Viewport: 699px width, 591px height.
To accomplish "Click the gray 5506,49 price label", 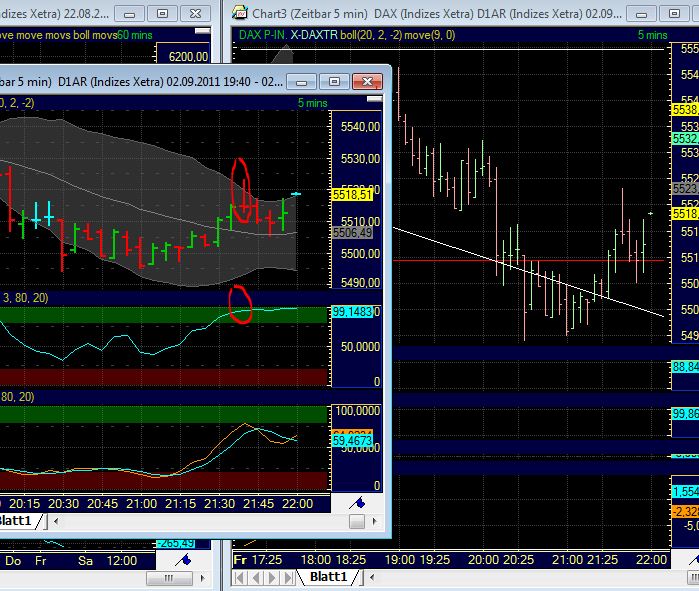I will pyautogui.click(x=352, y=232).
